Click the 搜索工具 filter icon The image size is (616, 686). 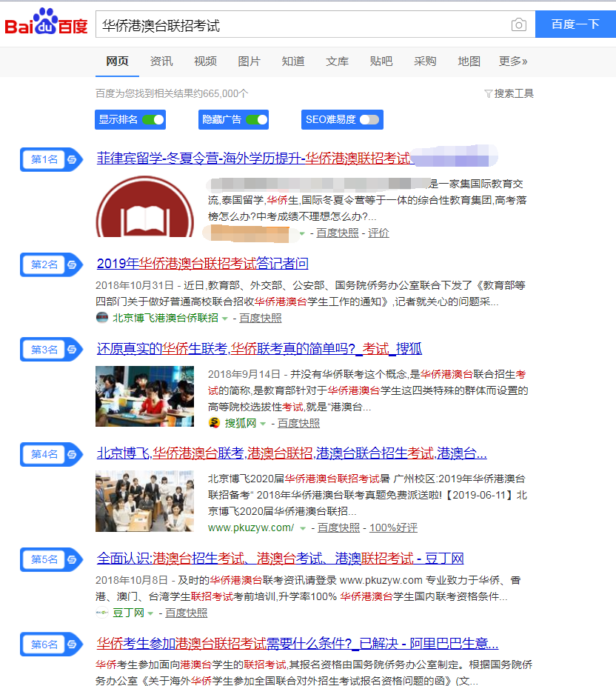(489, 93)
